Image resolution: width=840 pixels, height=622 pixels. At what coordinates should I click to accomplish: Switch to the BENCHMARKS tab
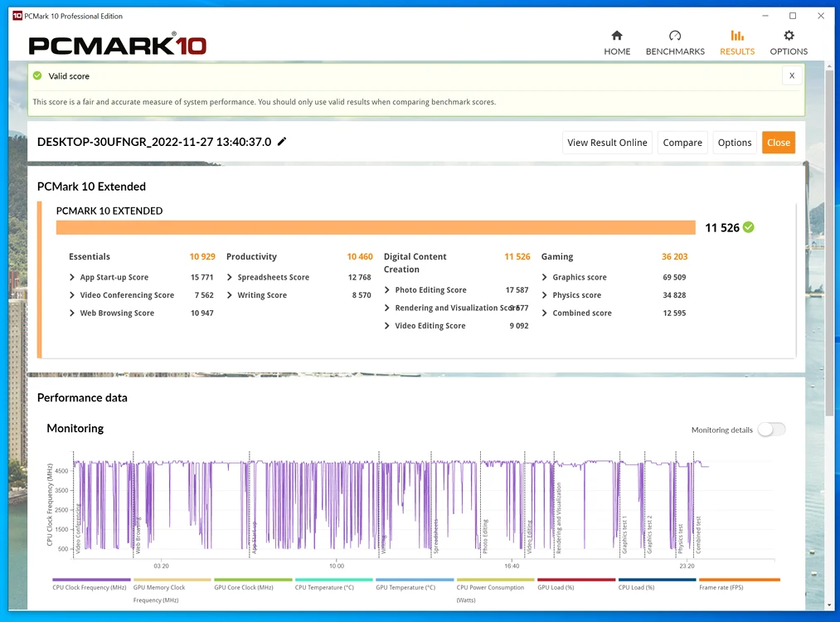coord(675,43)
